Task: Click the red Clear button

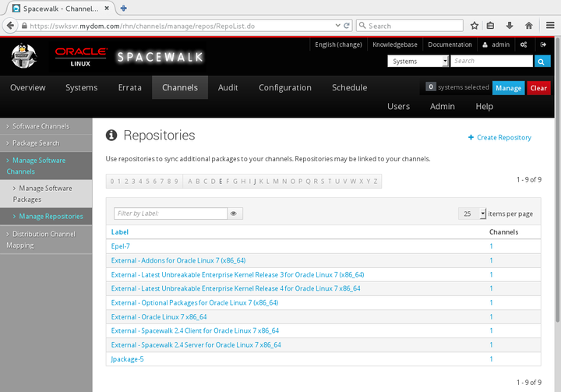Action: coord(538,88)
